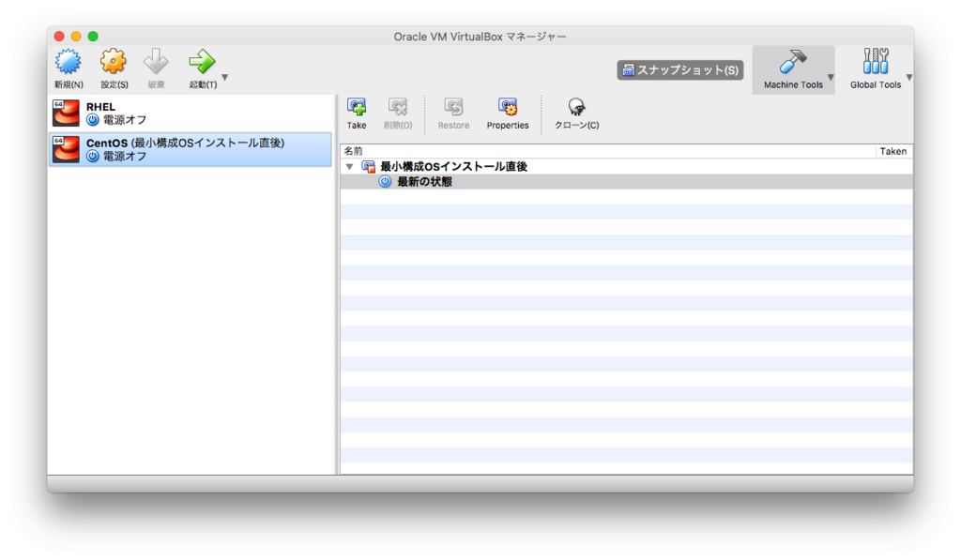The width and height of the screenshot is (961, 560).
Task: Select snapshot 最小構成OSインストール直後
Action: tap(453, 167)
